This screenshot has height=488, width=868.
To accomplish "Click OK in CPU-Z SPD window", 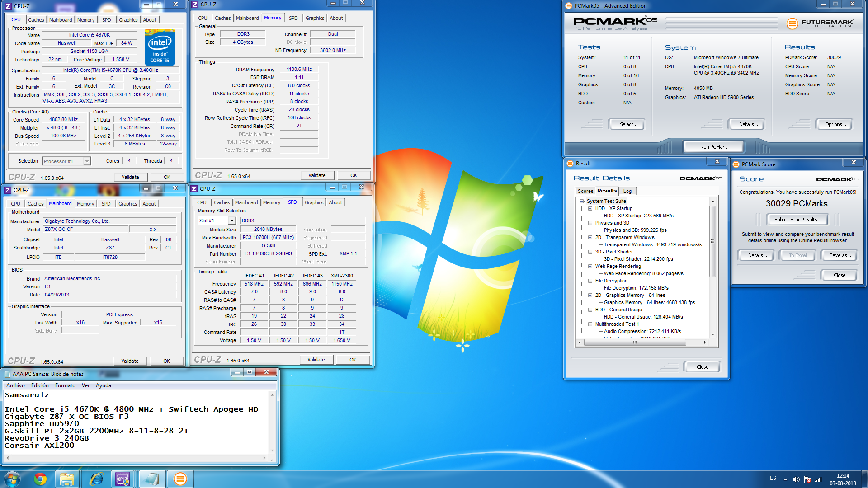I will pos(353,360).
